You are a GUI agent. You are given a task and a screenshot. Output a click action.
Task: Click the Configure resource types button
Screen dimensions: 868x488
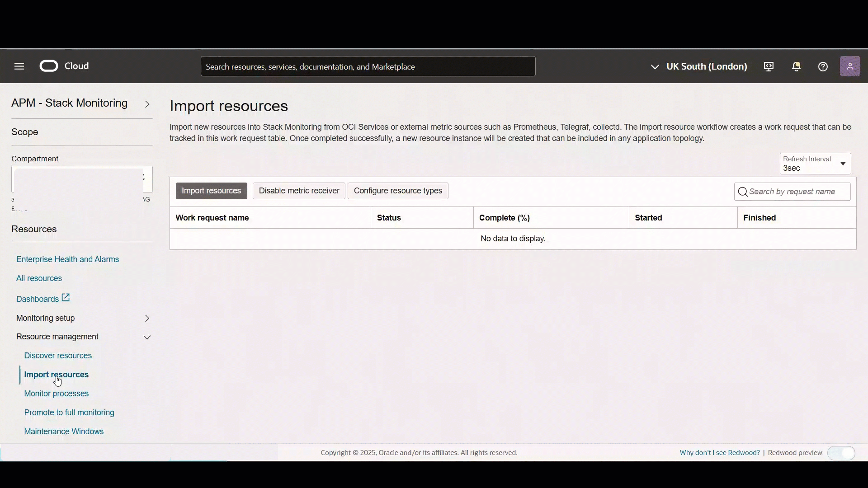point(397,191)
